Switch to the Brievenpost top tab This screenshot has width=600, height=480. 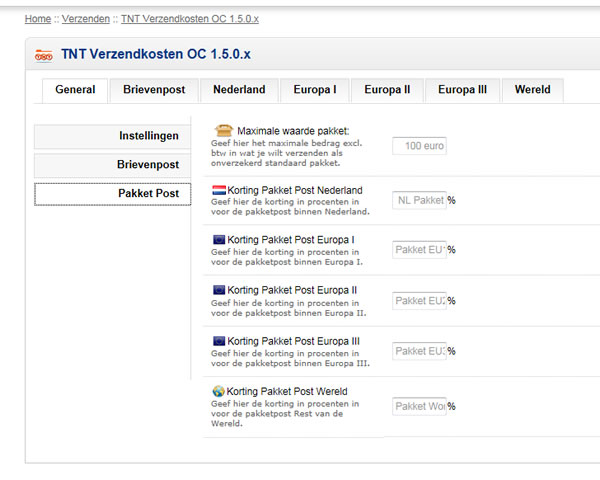(x=154, y=90)
